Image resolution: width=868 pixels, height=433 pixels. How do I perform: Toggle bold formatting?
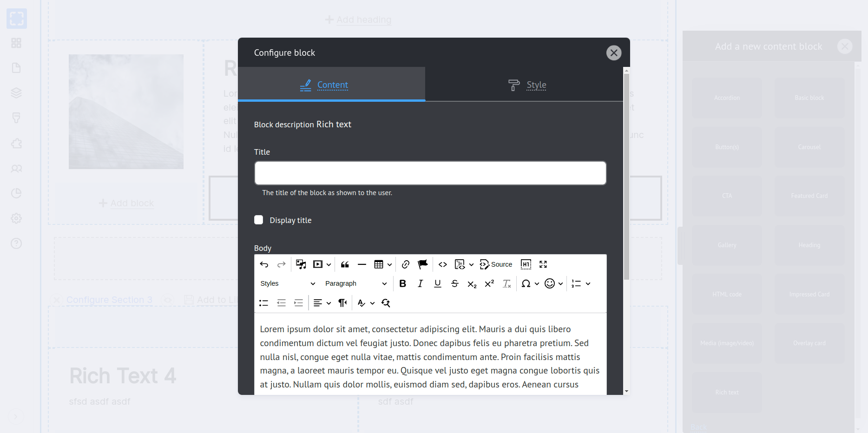click(x=403, y=283)
